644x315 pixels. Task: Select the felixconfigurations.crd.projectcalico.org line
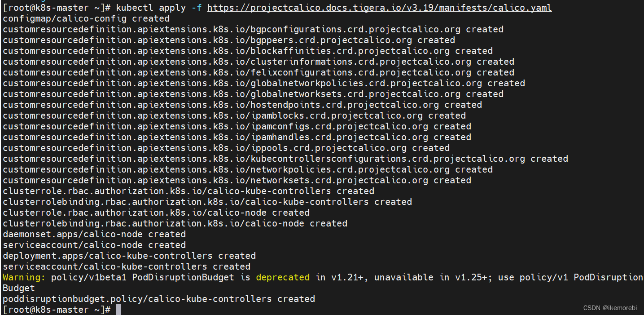(x=258, y=72)
